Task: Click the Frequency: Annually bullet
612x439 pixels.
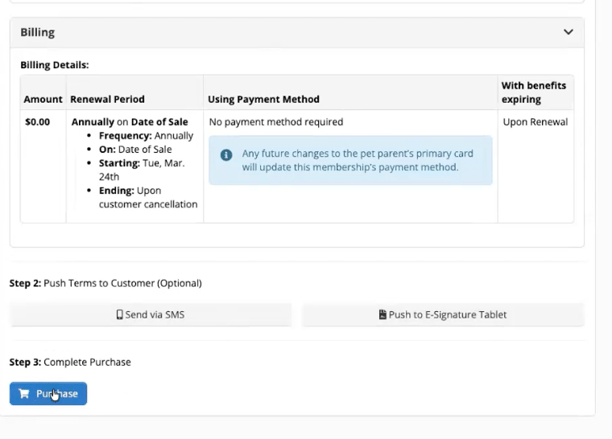Action: point(146,136)
